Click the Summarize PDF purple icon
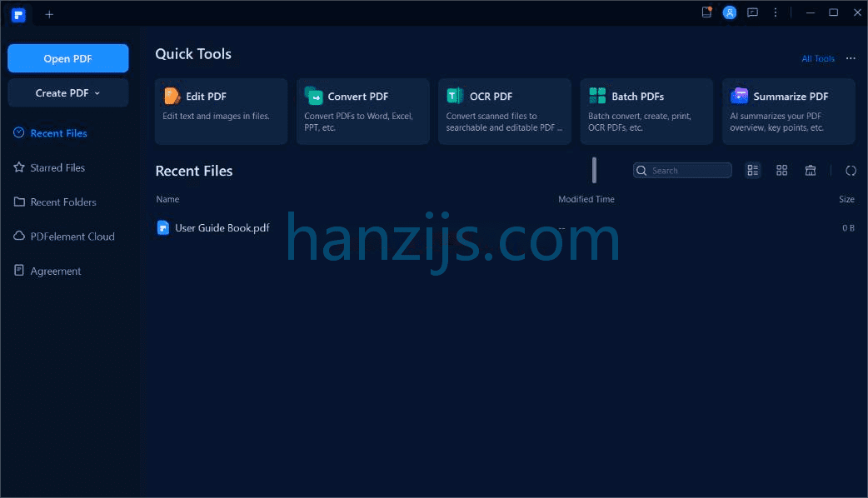The width and height of the screenshot is (868, 498). click(x=739, y=96)
